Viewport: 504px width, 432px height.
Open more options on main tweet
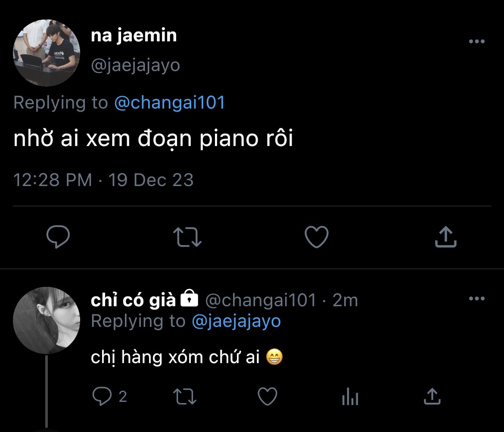point(476,42)
